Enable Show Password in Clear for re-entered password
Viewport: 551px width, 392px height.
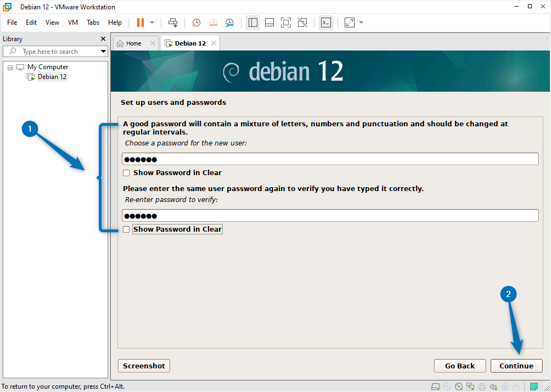point(126,229)
